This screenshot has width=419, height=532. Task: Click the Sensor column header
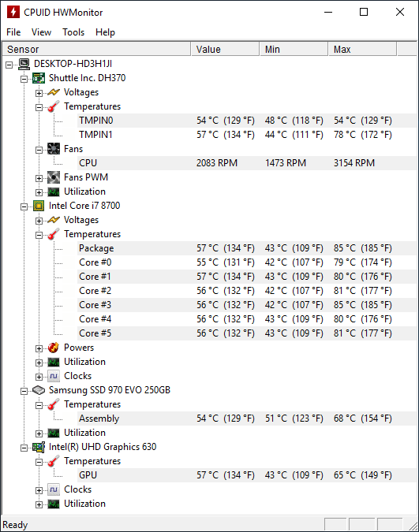(x=96, y=49)
